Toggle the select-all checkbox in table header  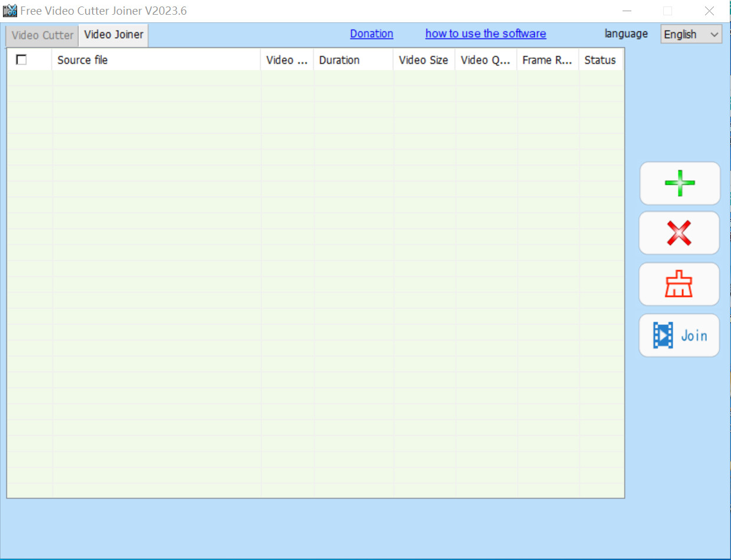coord(22,60)
